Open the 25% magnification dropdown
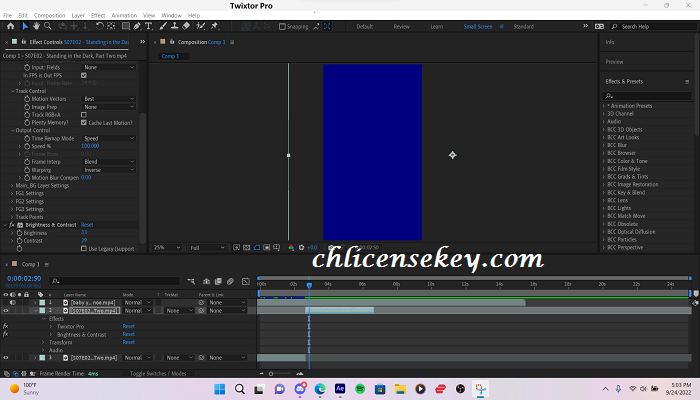Image resolution: width=700 pixels, height=400 pixels. 167,248
